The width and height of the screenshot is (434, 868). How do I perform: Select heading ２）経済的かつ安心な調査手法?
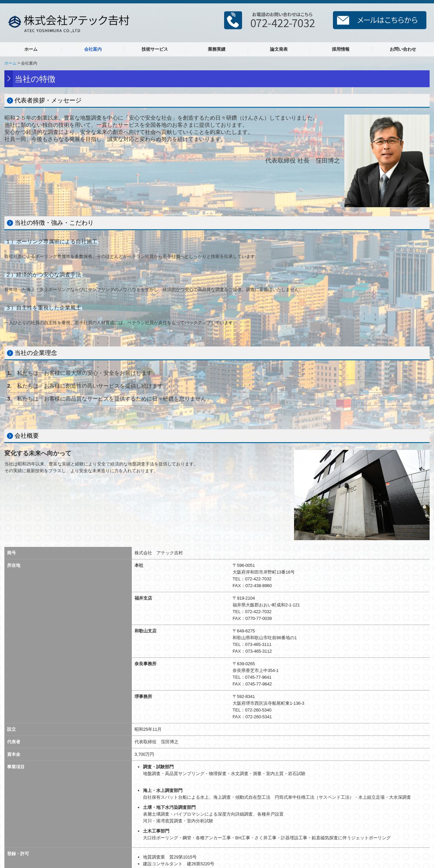click(x=43, y=275)
